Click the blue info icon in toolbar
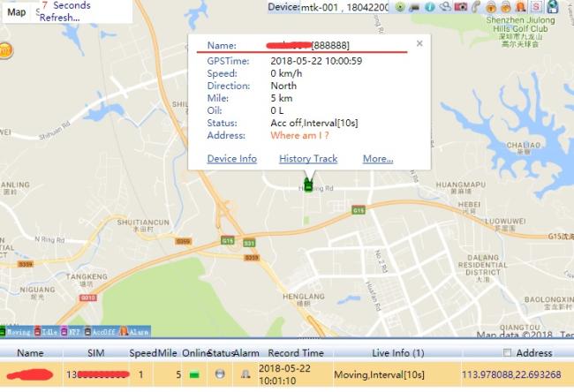 (430, 7)
